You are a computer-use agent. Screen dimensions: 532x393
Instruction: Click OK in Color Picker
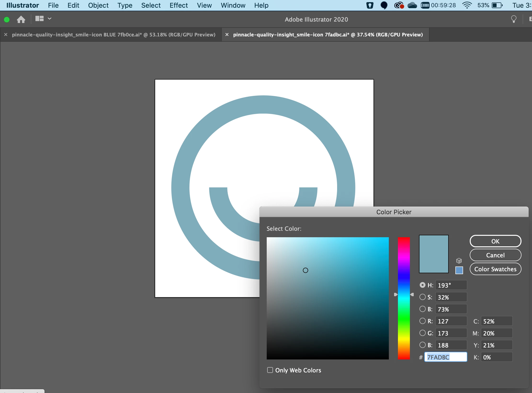495,241
